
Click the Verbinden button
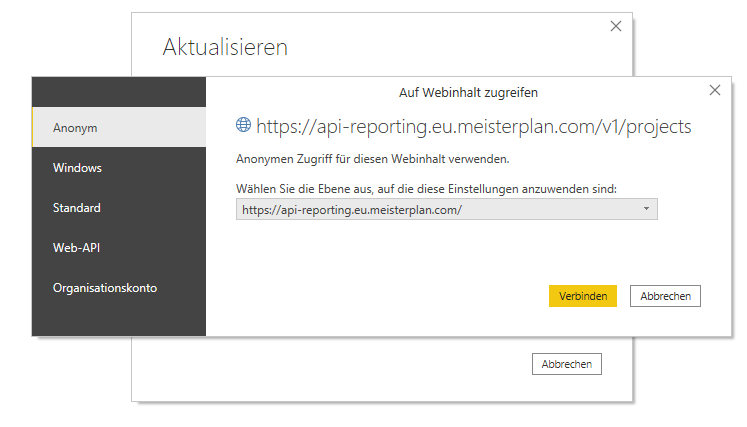pyautogui.click(x=583, y=296)
